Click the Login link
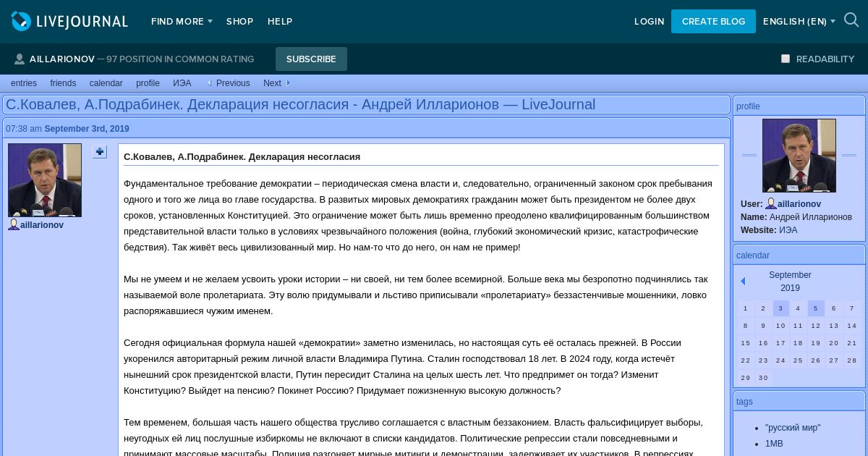This screenshot has width=868, height=456. click(649, 22)
